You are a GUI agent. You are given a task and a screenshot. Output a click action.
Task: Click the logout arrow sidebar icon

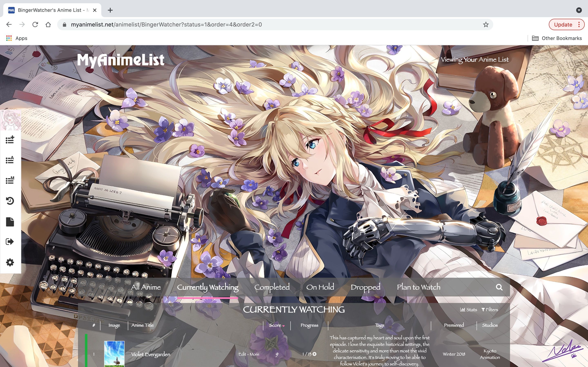point(10,242)
